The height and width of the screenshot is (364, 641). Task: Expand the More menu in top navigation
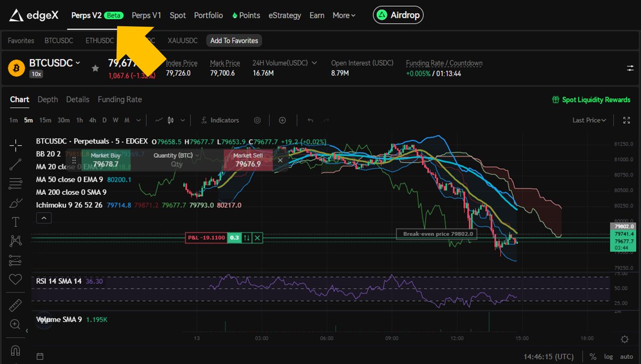coord(344,15)
